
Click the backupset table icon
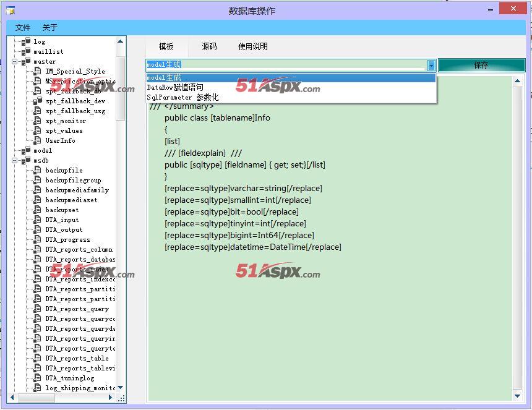[38, 210]
